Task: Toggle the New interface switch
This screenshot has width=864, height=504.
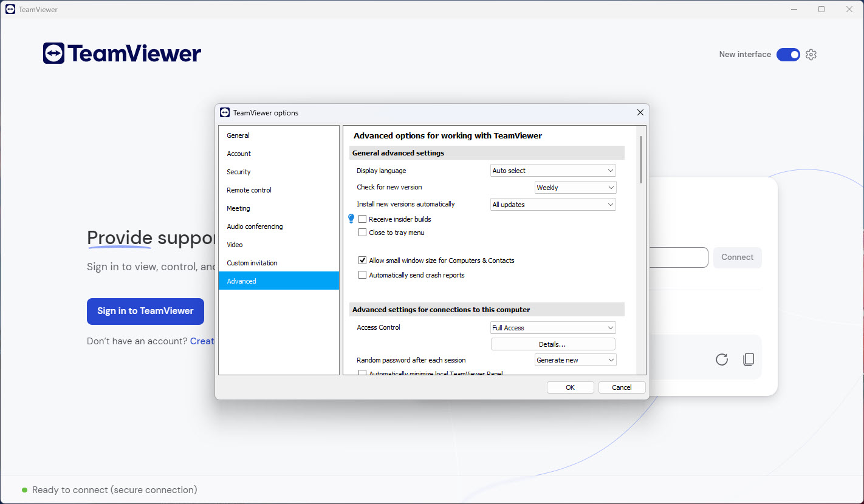Action: point(788,55)
